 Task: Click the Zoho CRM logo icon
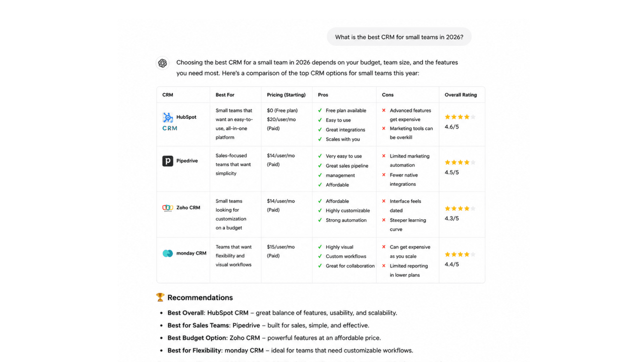[168, 208]
